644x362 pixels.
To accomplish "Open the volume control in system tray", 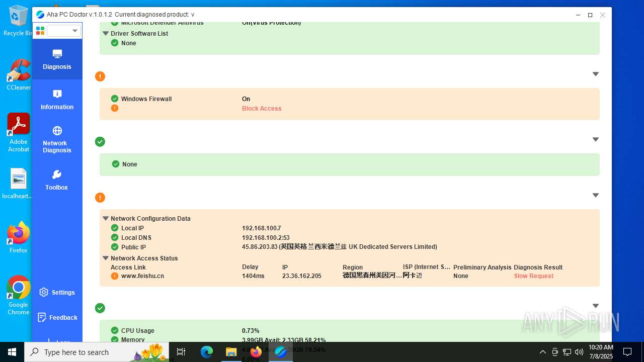I will [579, 352].
